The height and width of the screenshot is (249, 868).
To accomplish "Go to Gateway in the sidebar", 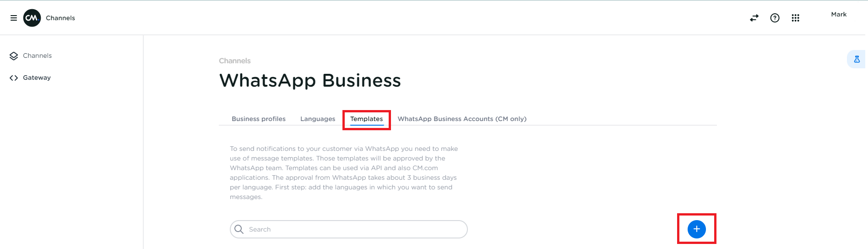I will [37, 78].
